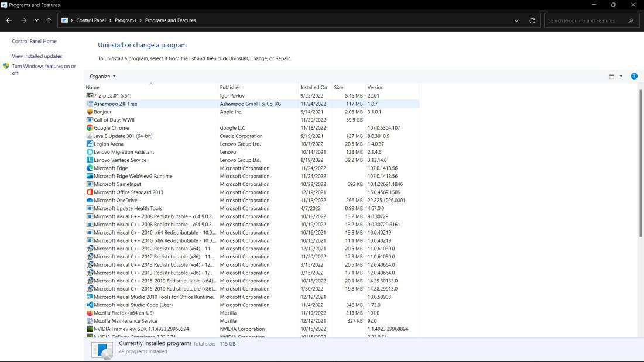Click the 7-Zip program icon

(x=90, y=96)
